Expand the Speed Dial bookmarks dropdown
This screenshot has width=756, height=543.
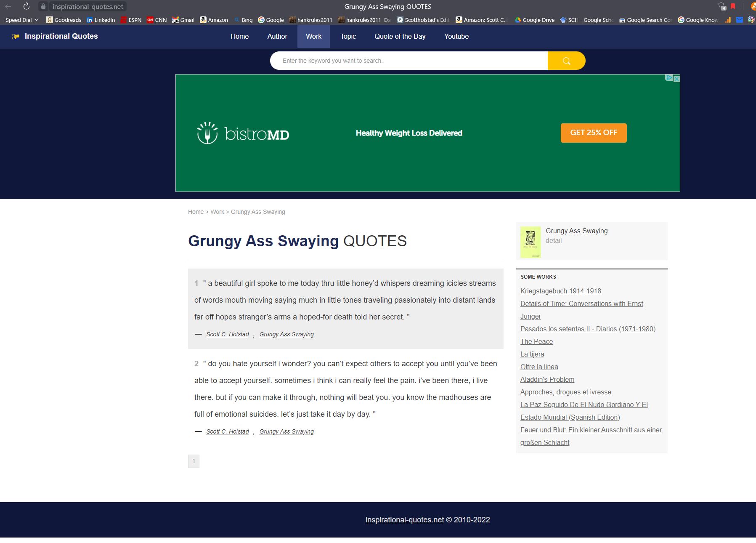22,20
